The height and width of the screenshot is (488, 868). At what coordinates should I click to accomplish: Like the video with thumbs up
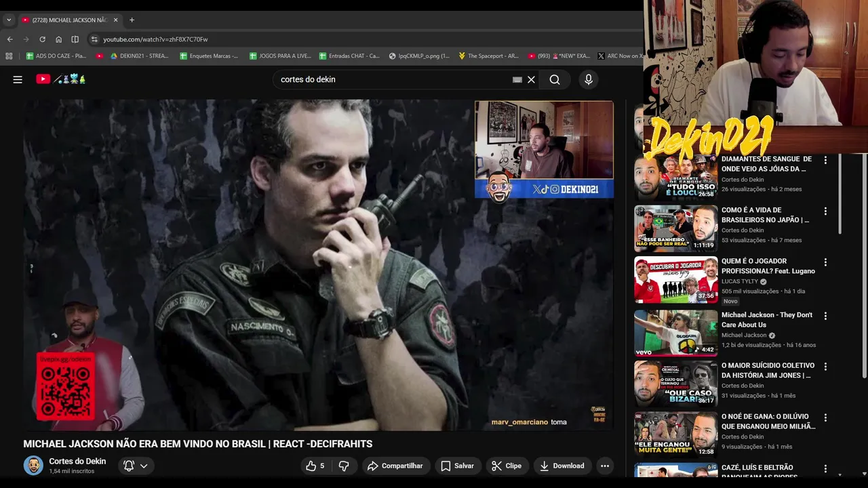[x=315, y=466]
